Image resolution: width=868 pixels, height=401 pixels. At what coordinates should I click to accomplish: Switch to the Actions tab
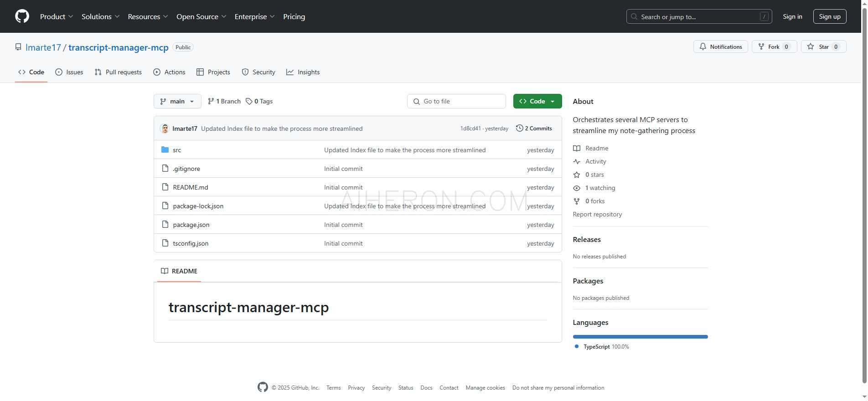pos(169,72)
